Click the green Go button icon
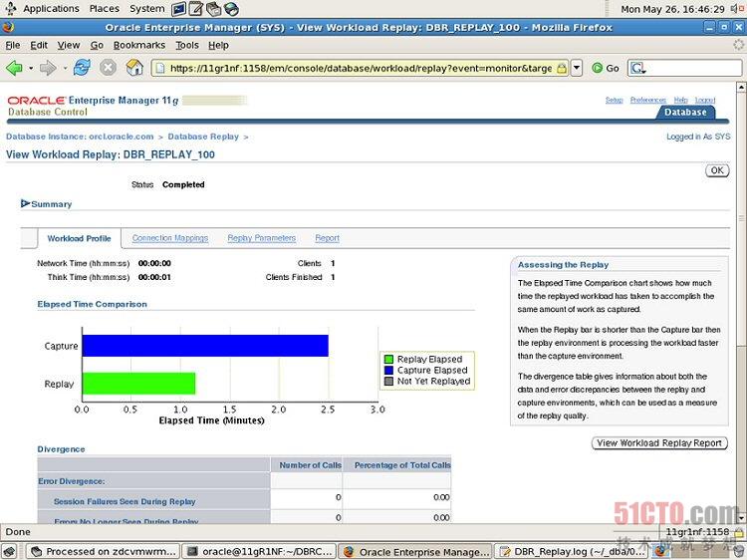Viewport: 747px width, 560px height. click(x=598, y=68)
